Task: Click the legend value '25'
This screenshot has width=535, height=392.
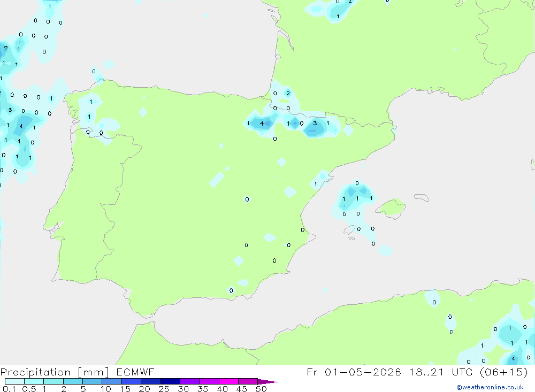Action: 164,389
